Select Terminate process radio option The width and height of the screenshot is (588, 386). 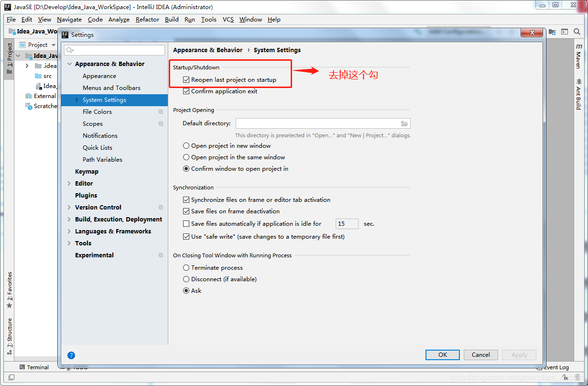click(186, 268)
